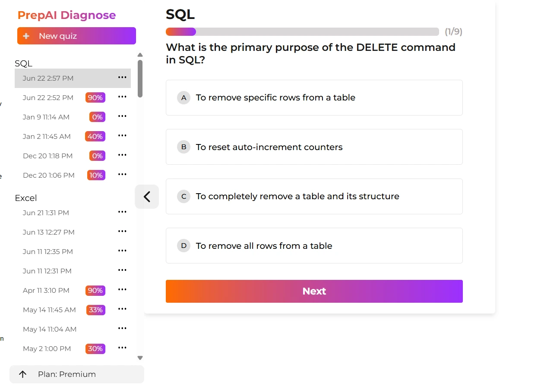This screenshot has width=541, height=392.
Task: Click the quiz progress bar showing 1/9
Action: 302,31
